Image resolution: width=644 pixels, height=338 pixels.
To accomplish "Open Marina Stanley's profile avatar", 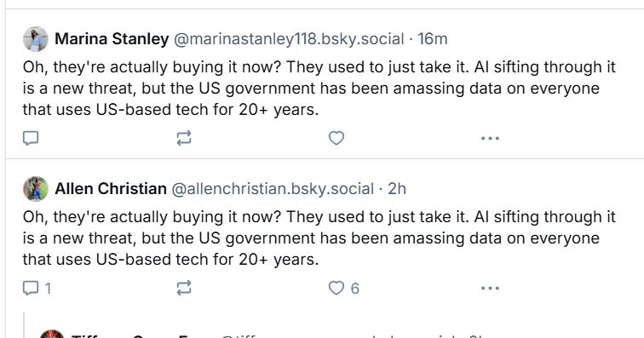I will (x=36, y=39).
